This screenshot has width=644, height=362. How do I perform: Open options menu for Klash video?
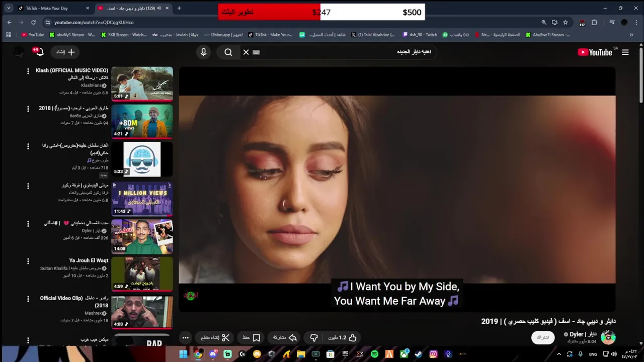tap(28, 71)
